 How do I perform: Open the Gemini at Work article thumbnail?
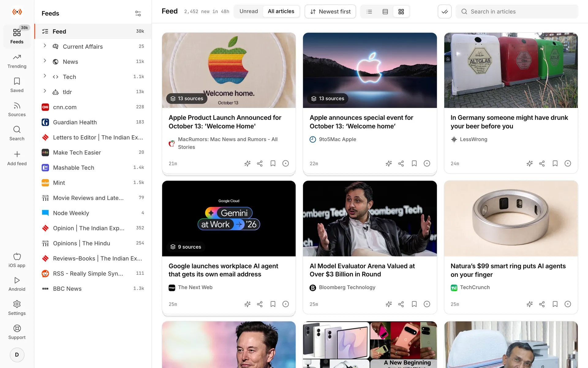tap(229, 218)
